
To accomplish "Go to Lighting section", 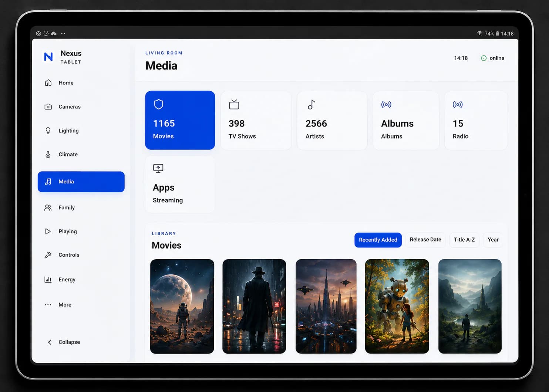I will 81,131.
